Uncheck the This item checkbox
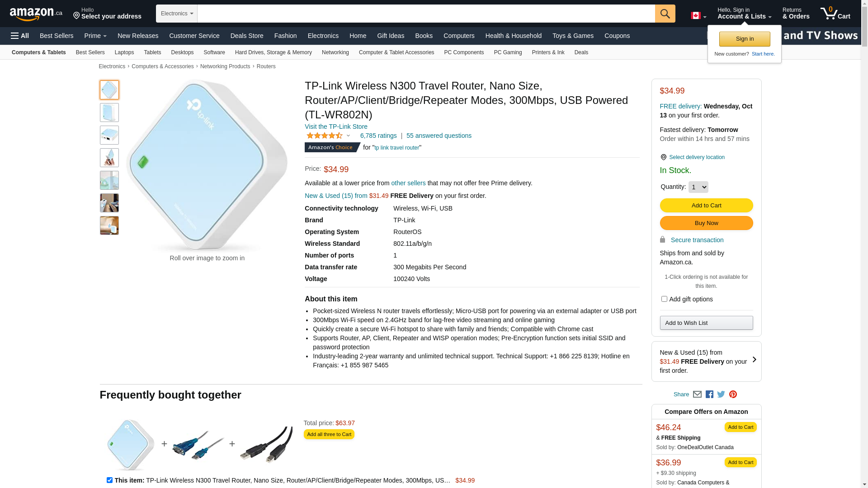 [x=109, y=480]
